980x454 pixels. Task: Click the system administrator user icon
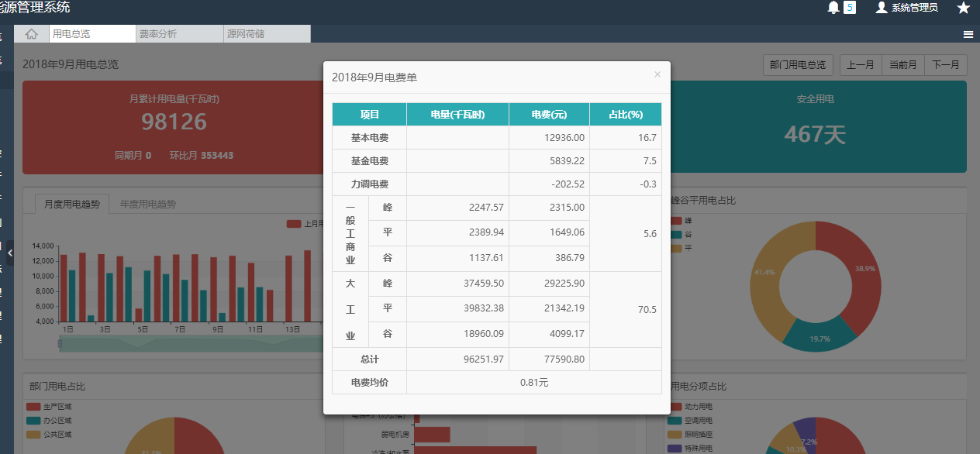pos(881,8)
